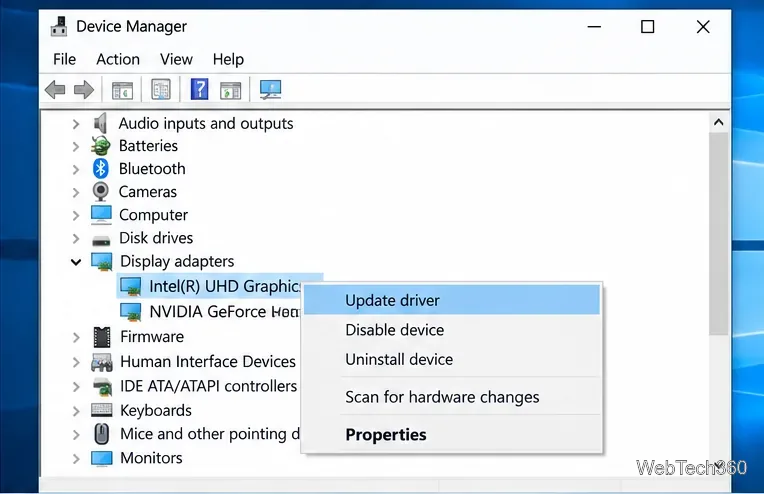Minimize the Device Manager window
Viewport: 764px width, 494px height.
[x=594, y=27]
